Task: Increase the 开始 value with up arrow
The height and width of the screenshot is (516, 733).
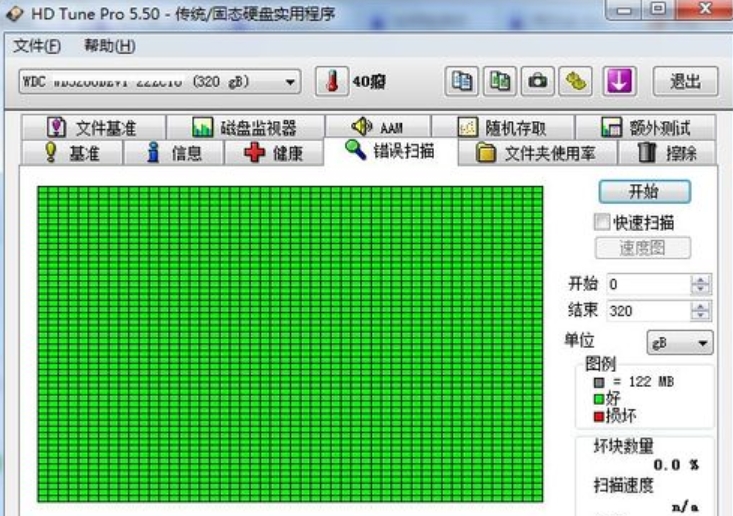Action: pos(701,279)
